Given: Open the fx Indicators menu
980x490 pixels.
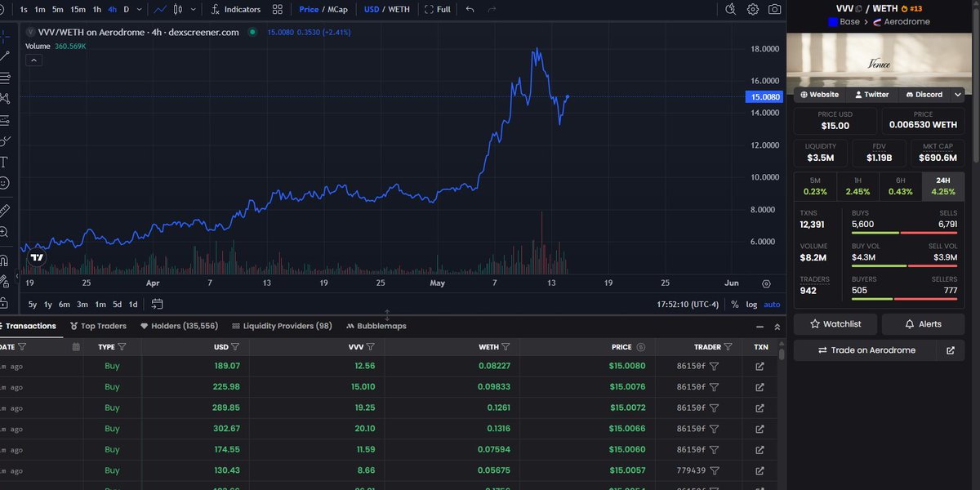Looking at the screenshot, I should tap(235, 10).
